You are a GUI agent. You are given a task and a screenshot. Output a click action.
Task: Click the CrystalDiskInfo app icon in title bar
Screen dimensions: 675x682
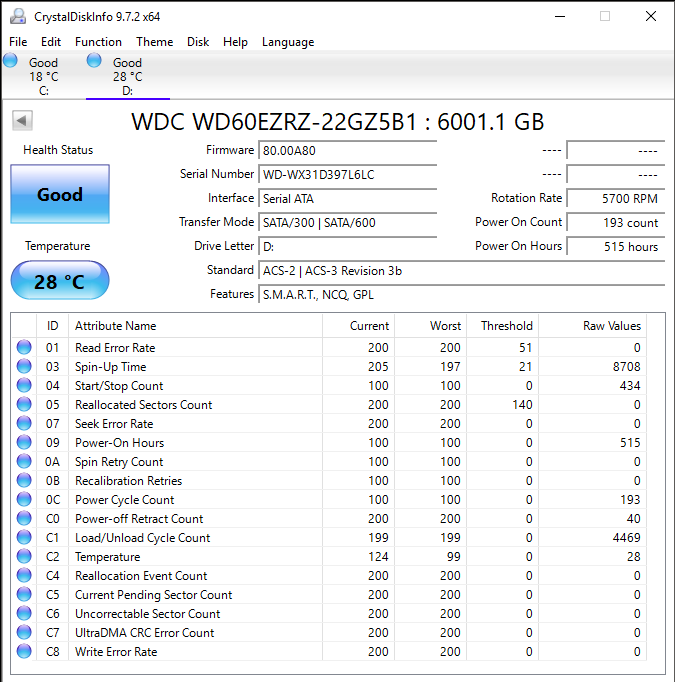click(x=18, y=17)
